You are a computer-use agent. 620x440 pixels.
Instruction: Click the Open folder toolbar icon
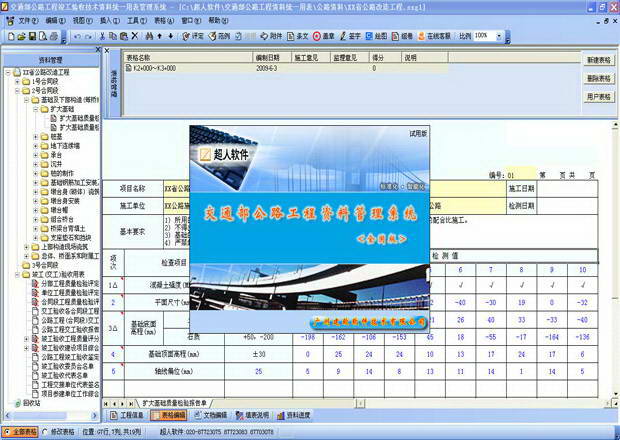tap(21, 37)
